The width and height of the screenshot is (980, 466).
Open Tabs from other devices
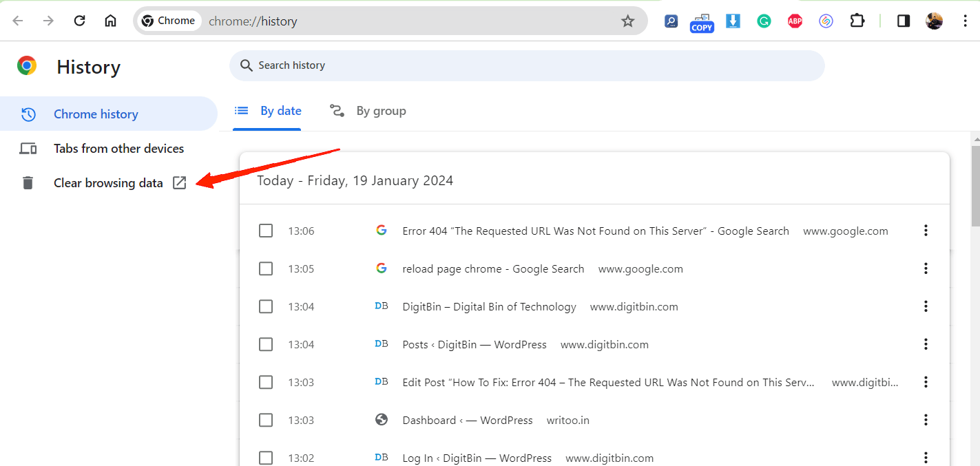click(x=109, y=148)
